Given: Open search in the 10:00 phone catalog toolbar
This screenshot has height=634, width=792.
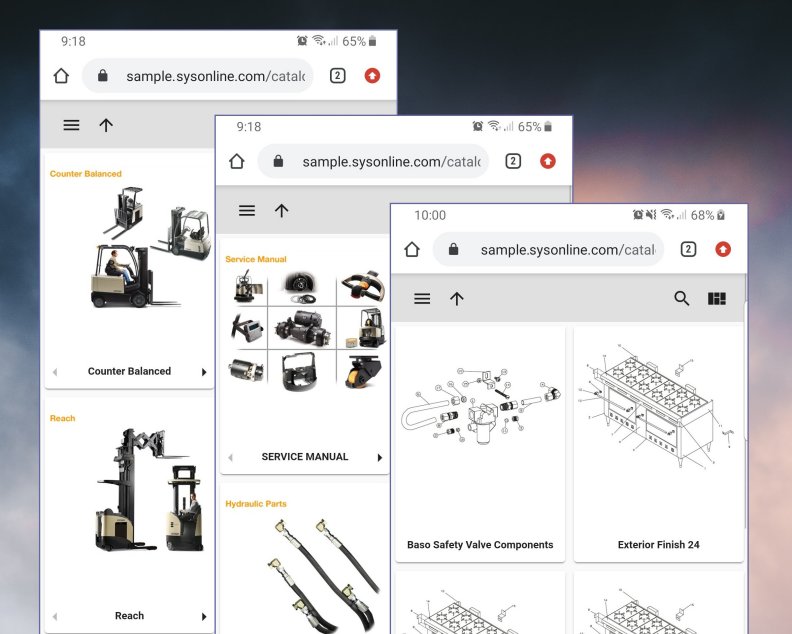Looking at the screenshot, I should click(x=682, y=299).
